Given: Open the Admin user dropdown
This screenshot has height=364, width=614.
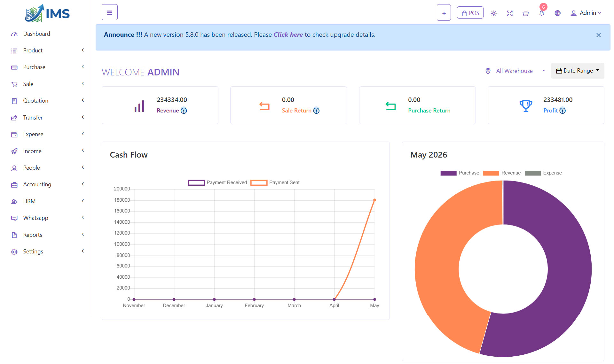Looking at the screenshot, I should coord(586,13).
